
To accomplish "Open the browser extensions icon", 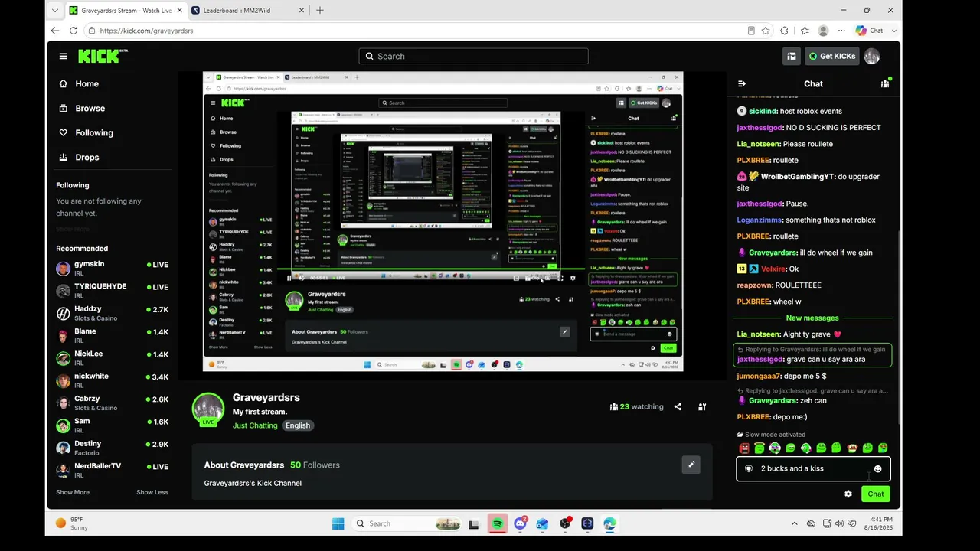I will (784, 31).
